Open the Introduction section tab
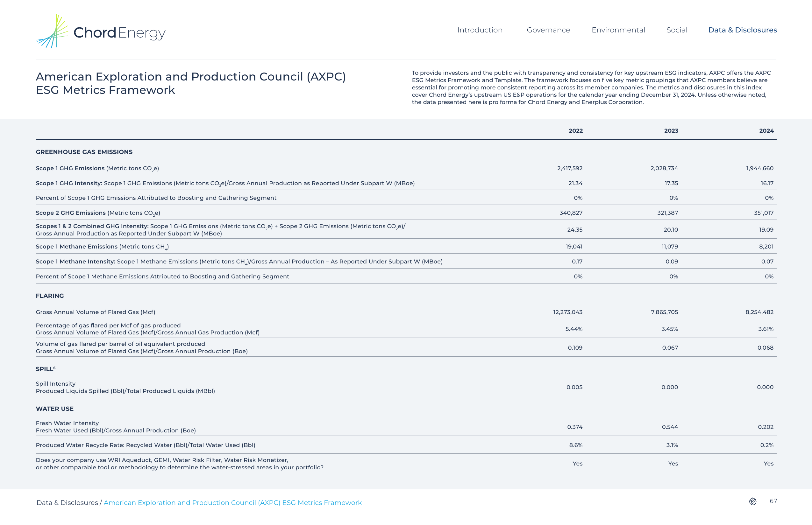 480,30
